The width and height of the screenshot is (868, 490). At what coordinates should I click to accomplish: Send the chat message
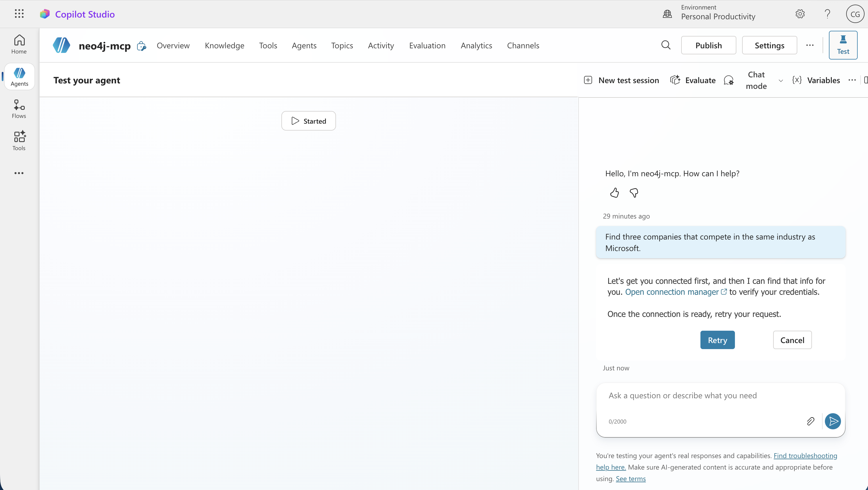pos(833,421)
